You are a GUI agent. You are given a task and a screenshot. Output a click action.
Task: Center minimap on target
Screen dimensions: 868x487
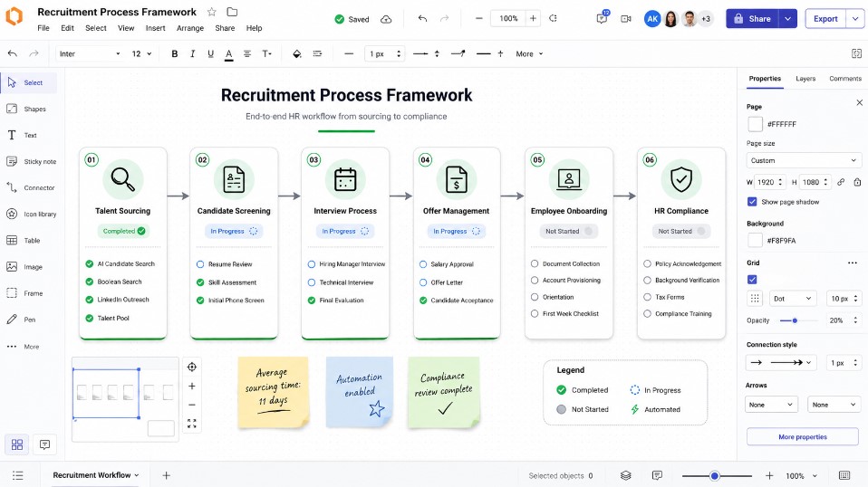191,367
